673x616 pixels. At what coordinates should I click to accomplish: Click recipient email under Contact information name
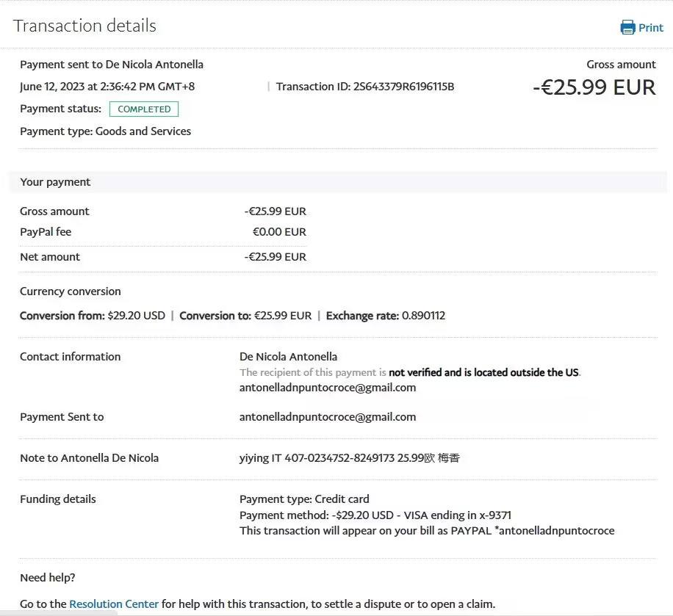click(x=328, y=388)
